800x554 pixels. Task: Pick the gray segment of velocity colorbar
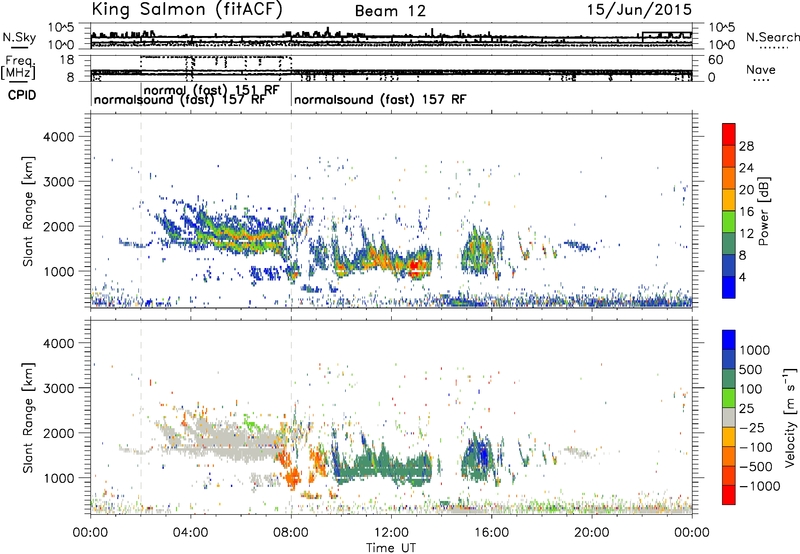729,418
